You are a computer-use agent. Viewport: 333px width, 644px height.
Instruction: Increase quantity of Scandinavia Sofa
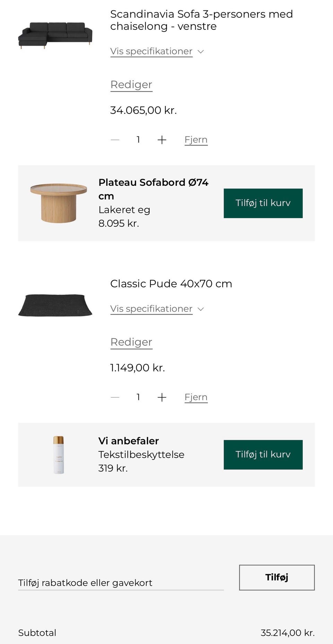[162, 140]
